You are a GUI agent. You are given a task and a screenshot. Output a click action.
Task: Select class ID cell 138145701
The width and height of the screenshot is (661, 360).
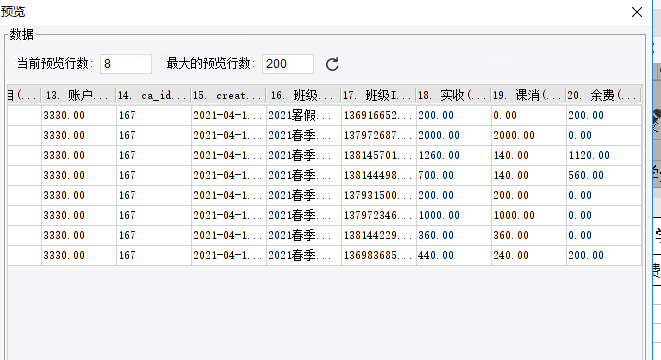pos(379,156)
